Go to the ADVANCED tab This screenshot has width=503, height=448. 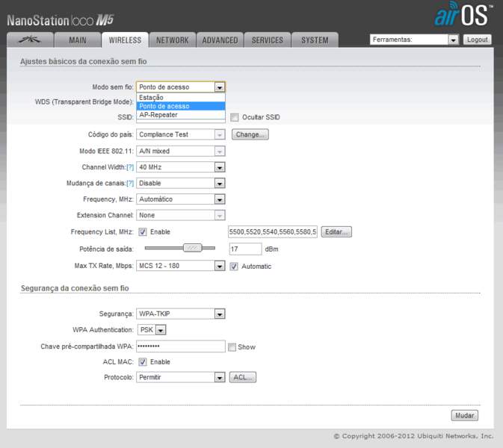(x=220, y=40)
